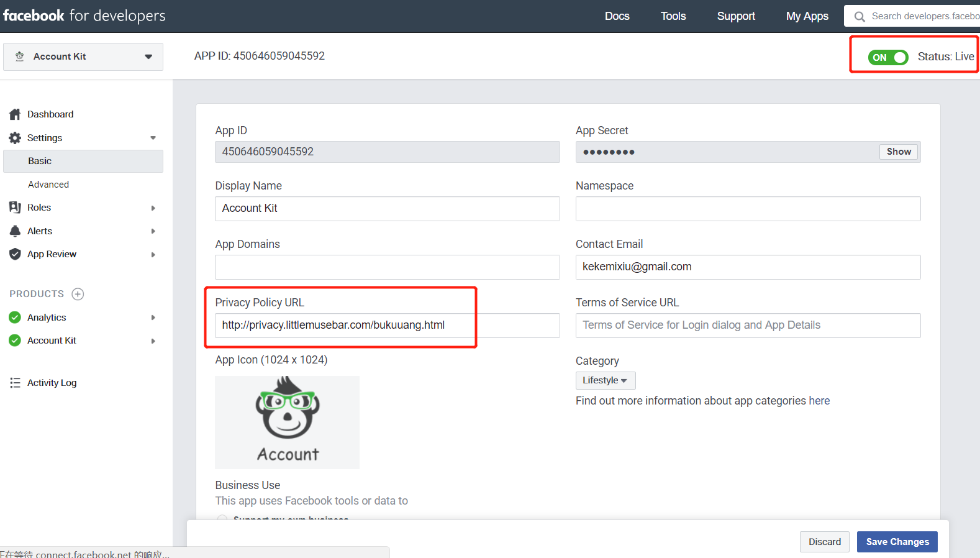Click Save Changes button
The image size is (980, 558).
pos(897,542)
